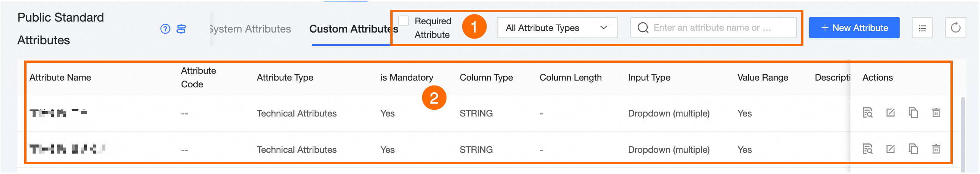Screen dimensions: 980x174
Task: Copy the first attribute row
Action: click(913, 113)
